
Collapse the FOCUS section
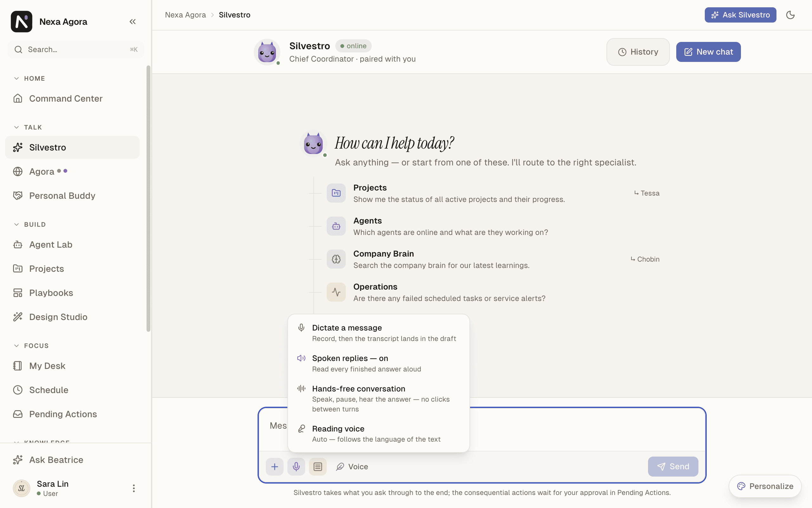31,346
